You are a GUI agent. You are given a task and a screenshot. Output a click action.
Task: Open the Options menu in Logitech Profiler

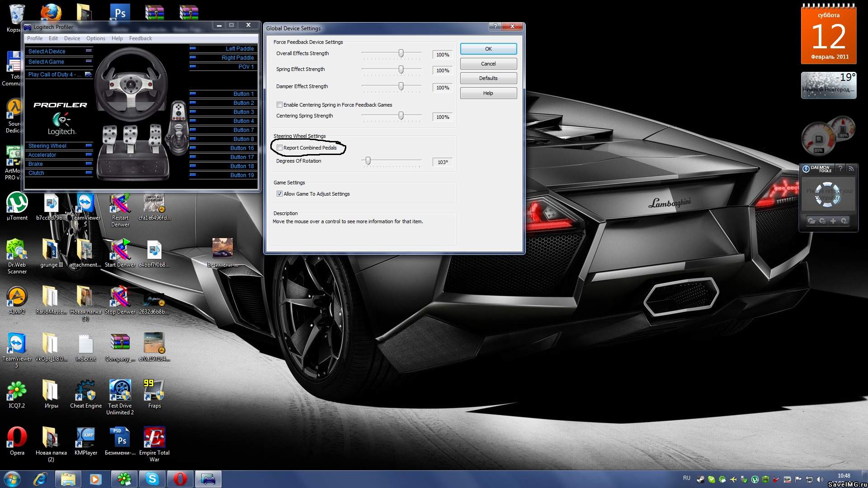coord(96,38)
